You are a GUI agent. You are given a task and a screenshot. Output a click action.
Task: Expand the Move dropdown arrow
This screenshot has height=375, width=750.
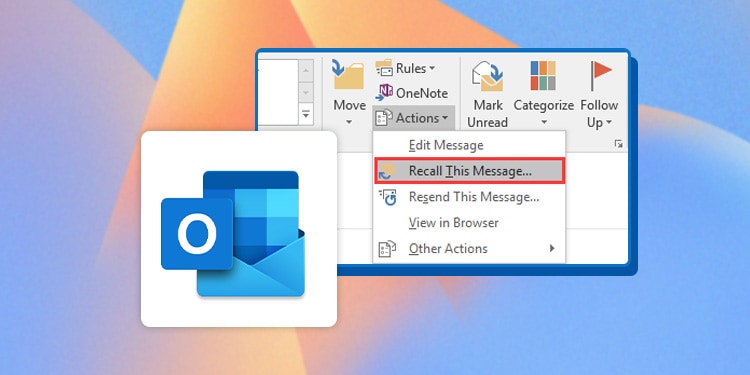coord(349,122)
